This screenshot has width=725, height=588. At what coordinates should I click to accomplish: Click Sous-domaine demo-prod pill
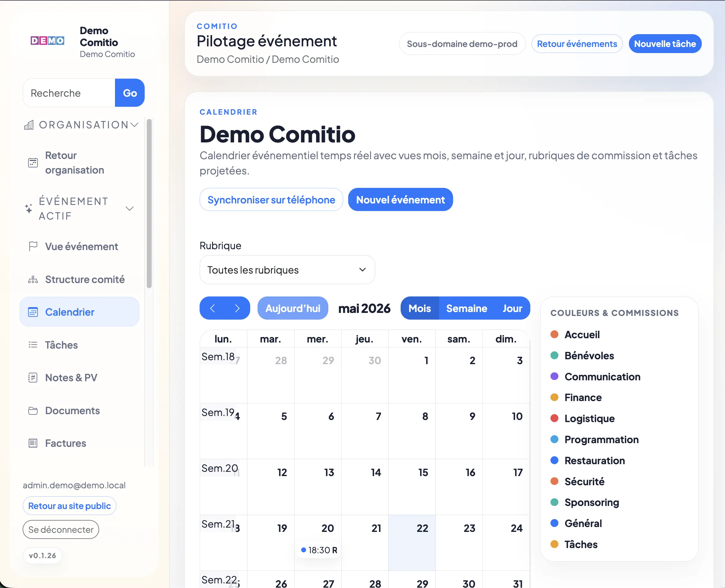coord(462,44)
